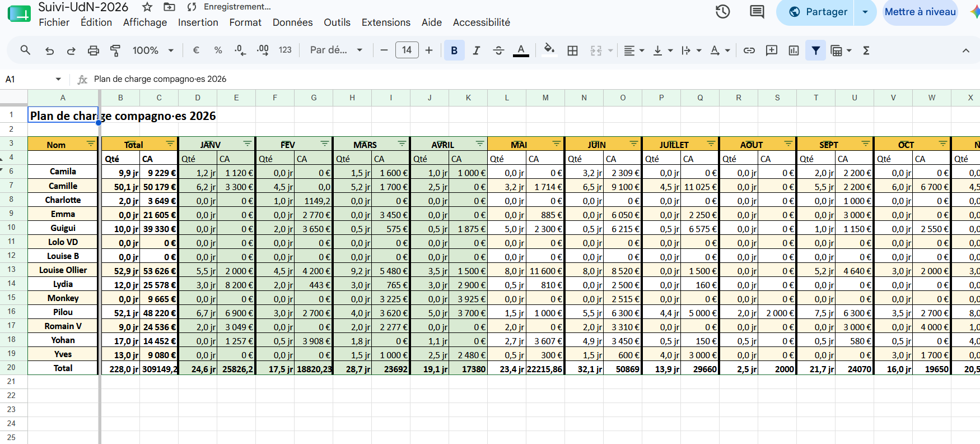980x444 pixels.
Task: Open filter on JUILLET column header
Action: click(711, 144)
